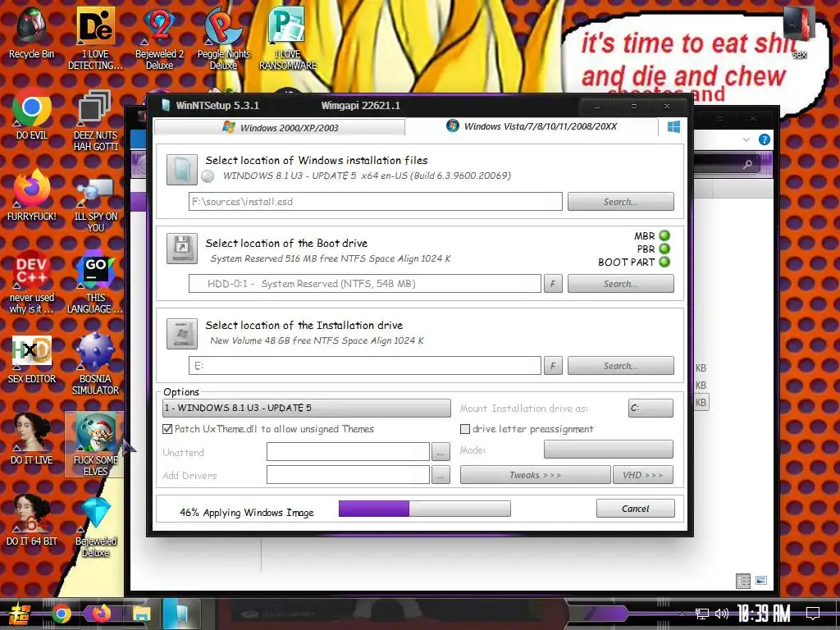
Task: Browse for the Add Drivers folder
Action: click(x=440, y=475)
